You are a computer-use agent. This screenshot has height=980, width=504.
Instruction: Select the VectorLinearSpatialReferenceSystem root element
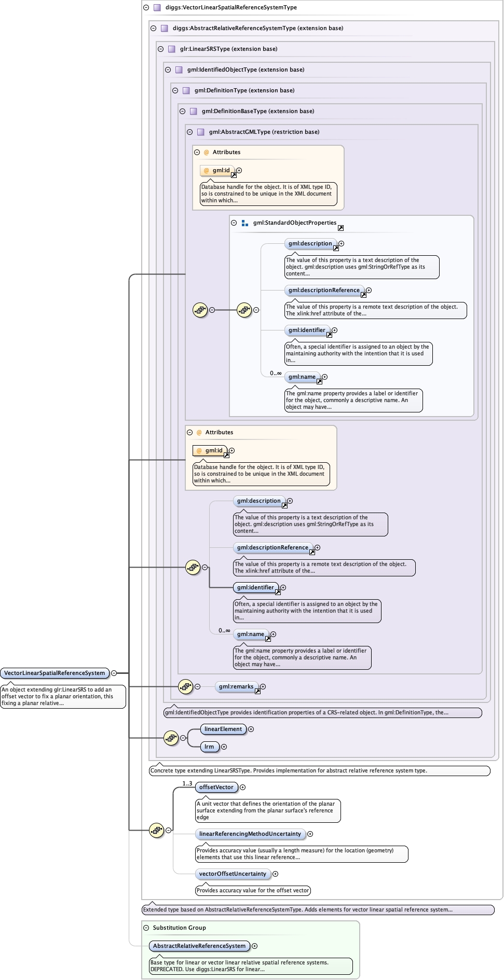(55, 673)
